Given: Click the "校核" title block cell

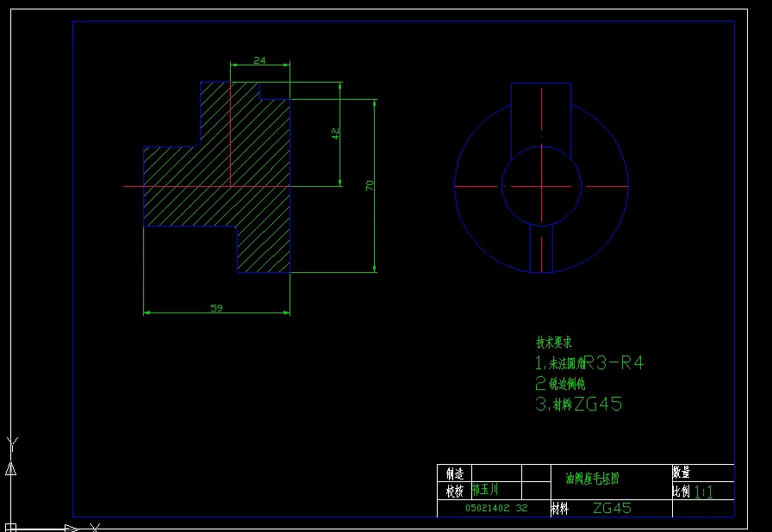Looking at the screenshot, I should click(455, 491).
